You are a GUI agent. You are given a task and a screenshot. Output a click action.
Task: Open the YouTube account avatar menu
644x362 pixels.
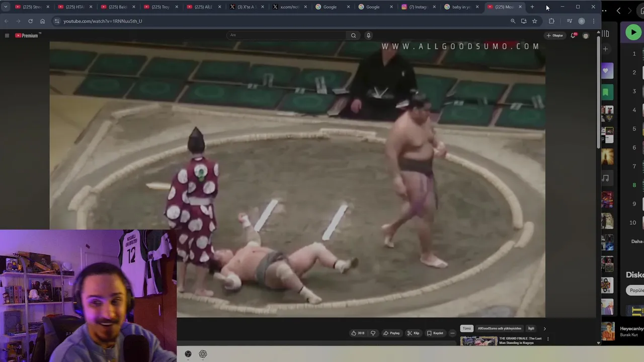[x=586, y=35]
